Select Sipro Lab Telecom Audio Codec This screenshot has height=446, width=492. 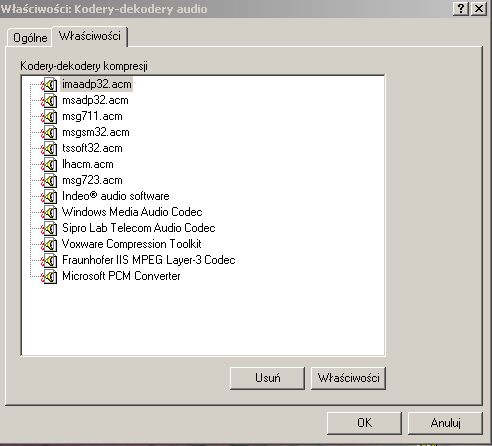pos(139,228)
